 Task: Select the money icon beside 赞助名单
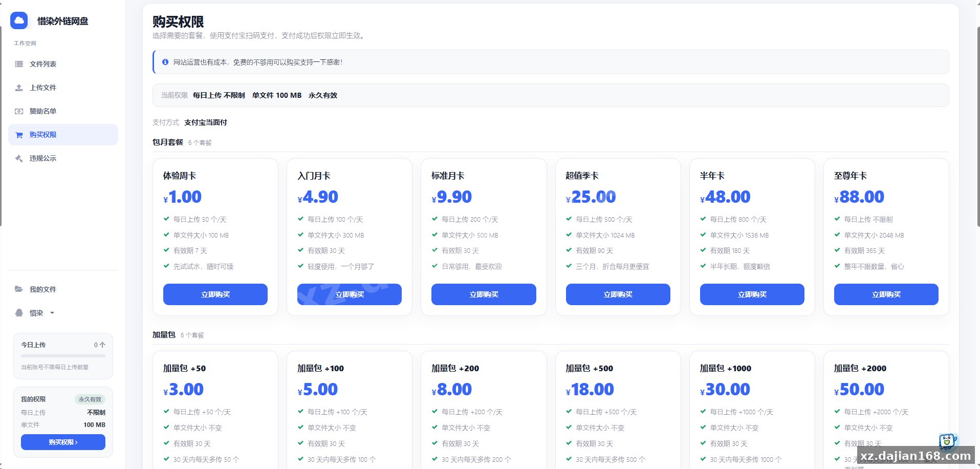19,111
